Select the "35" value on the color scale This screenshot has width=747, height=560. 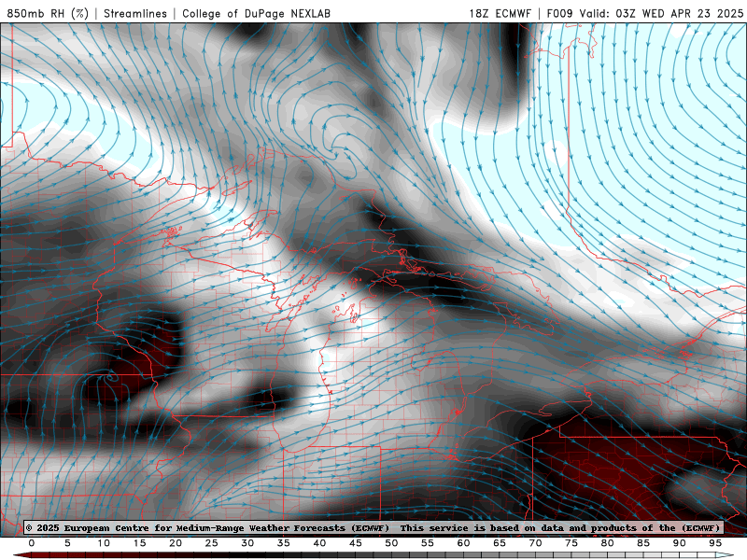[284, 543]
